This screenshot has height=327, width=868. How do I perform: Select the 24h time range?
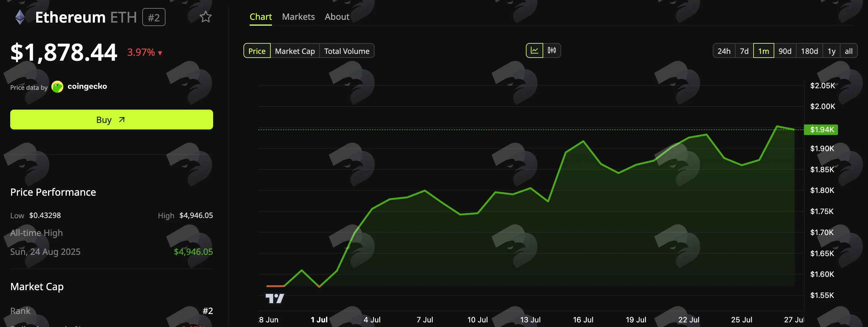point(724,51)
